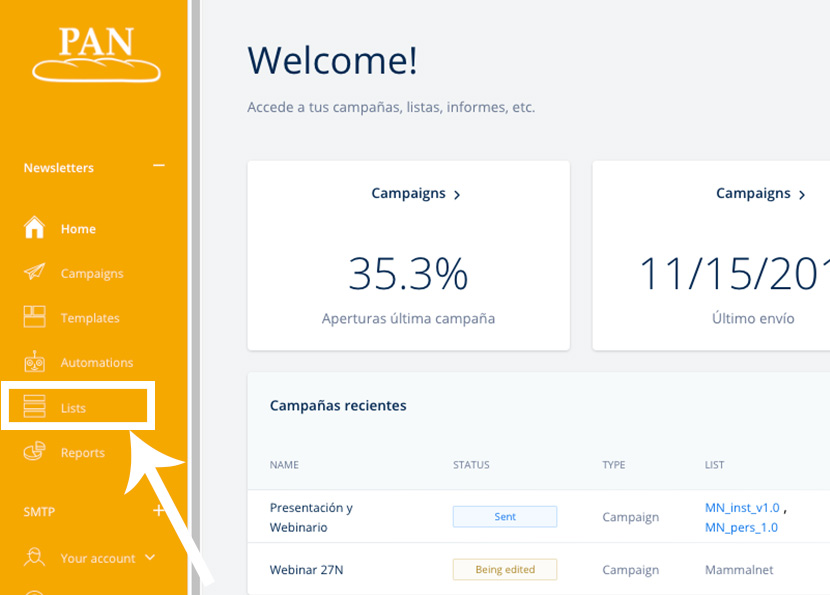Collapse the Newsletters section with minus
Image resolution: width=830 pixels, height=595 pixels.
click(158, 166)
